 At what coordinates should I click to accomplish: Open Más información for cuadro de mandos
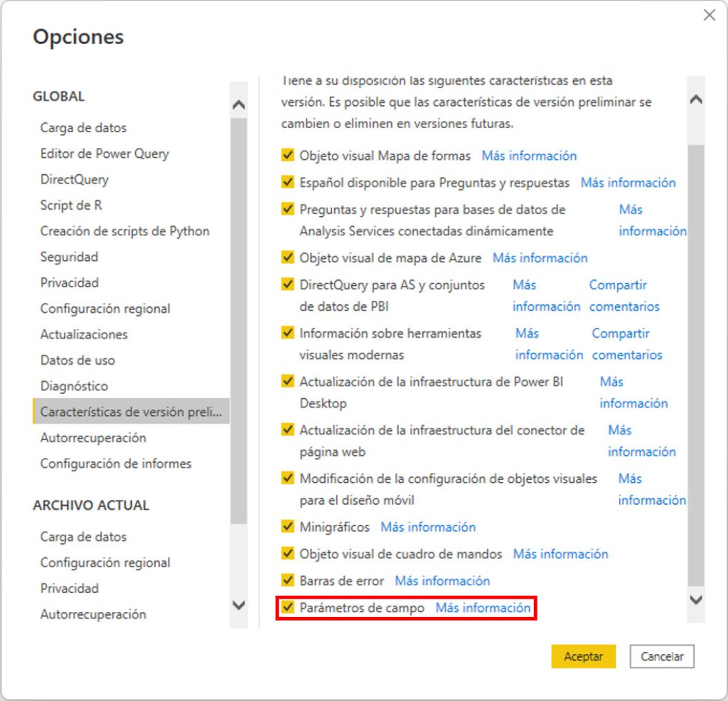point(560,554)
